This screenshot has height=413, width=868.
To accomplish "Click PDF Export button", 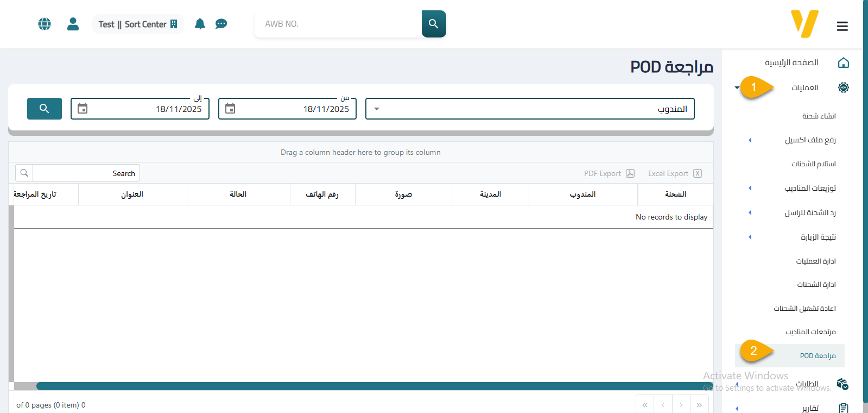I will [609, 173].
